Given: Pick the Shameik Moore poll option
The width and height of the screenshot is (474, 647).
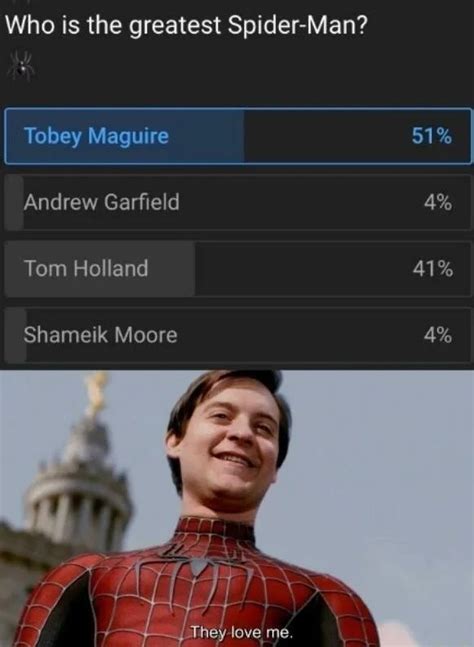Looking at the screenshot, I should click(x=238, y=335).
